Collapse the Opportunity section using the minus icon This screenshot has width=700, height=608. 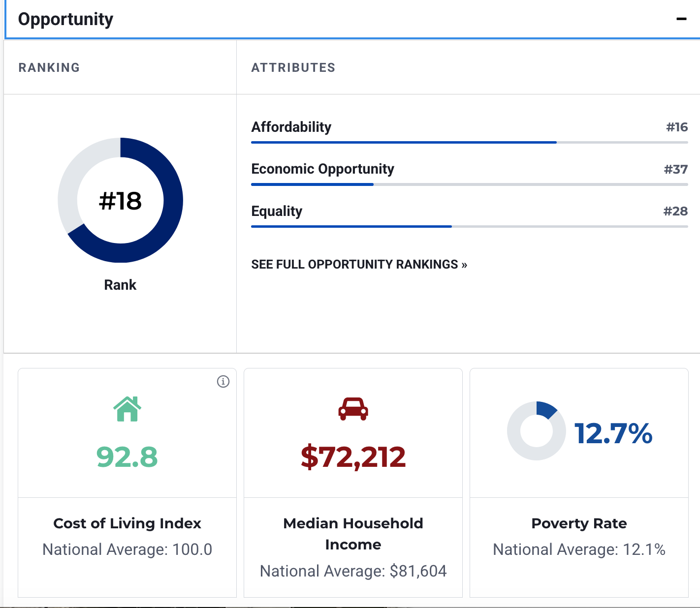click(x=681, y=19)
